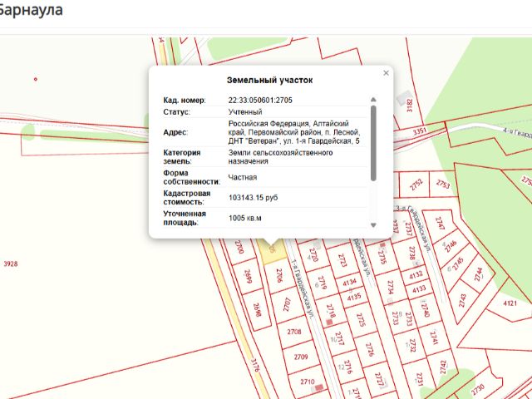Select land parcel 2744 on map
The width and height of the screenshot is (532, 399).
coord(479,274)
